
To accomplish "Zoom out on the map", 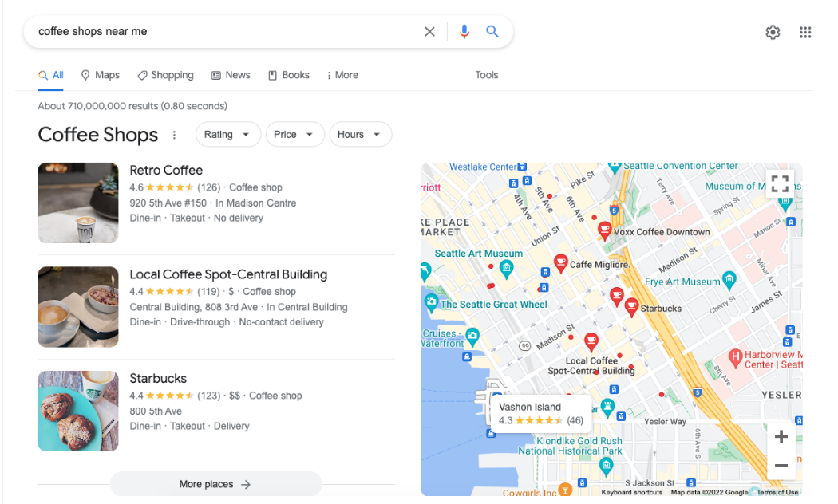I will click(781, 465).
